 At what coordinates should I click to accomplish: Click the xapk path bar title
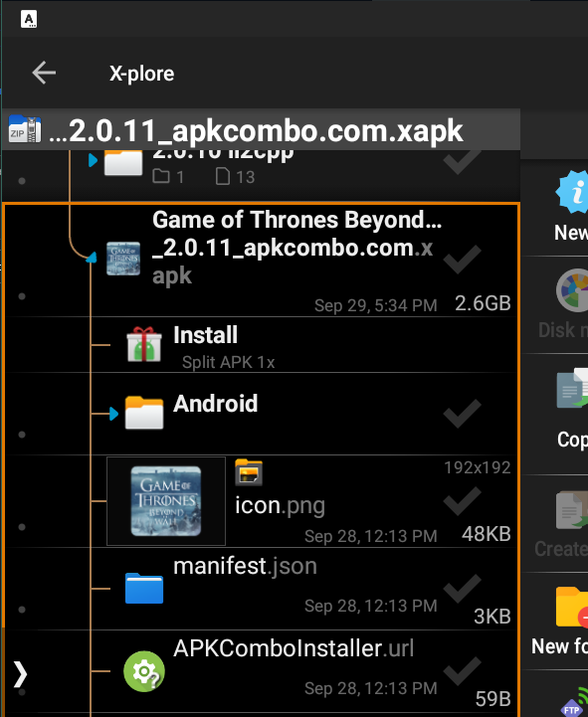[x=257, y=131]
